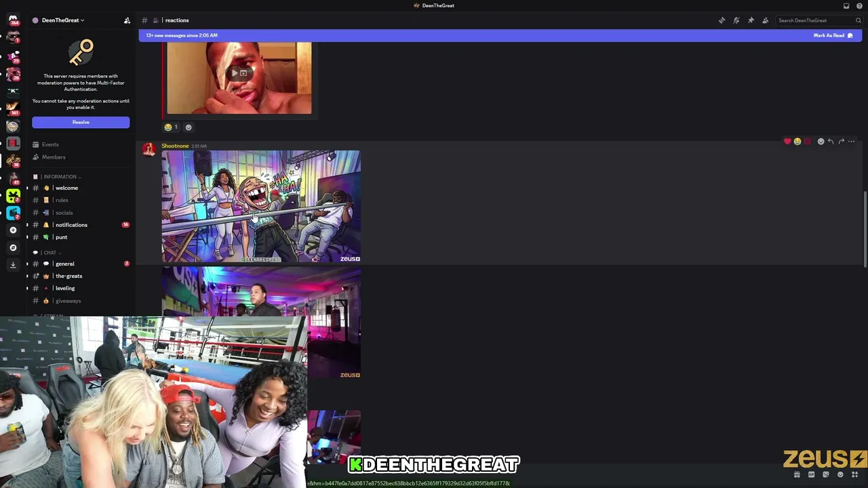Open Discord direct messages home icon
This screenshot has width=868, height=488.
(13, 20)
